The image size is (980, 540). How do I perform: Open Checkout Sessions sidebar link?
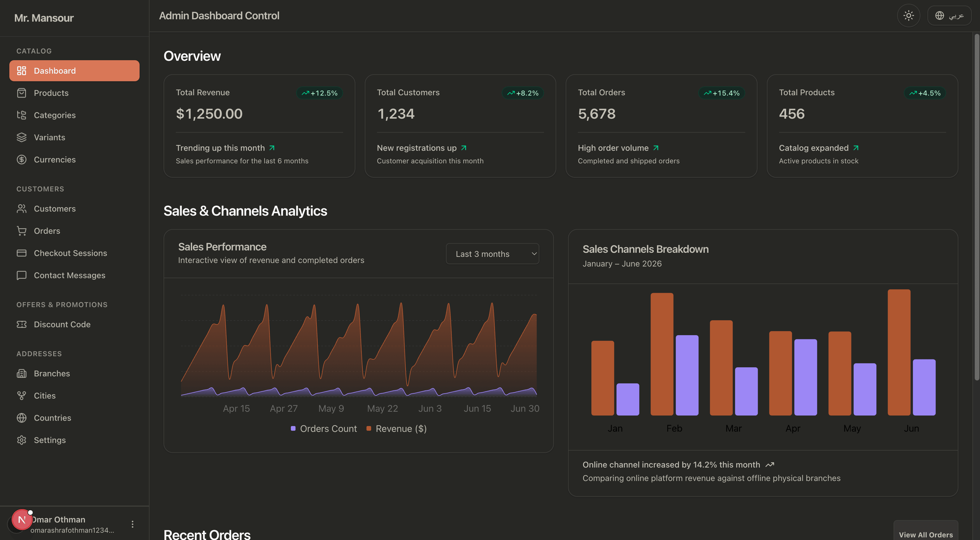(x=74, y=253)
